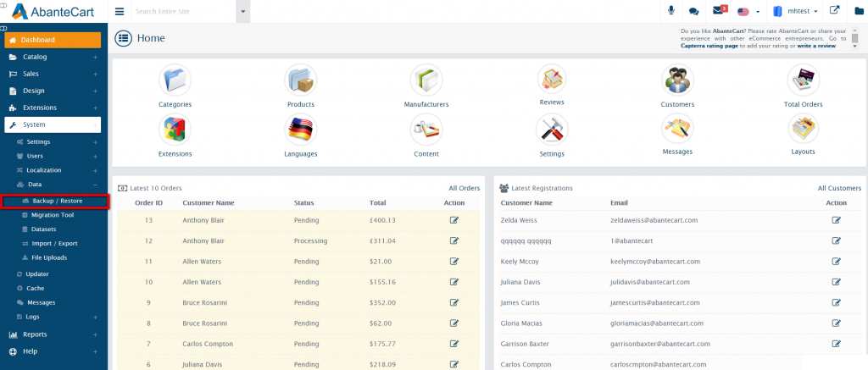This screenshot has height=370, width=868.
Task: Edit order 12 Processing action icon
Action: [454, 240]
